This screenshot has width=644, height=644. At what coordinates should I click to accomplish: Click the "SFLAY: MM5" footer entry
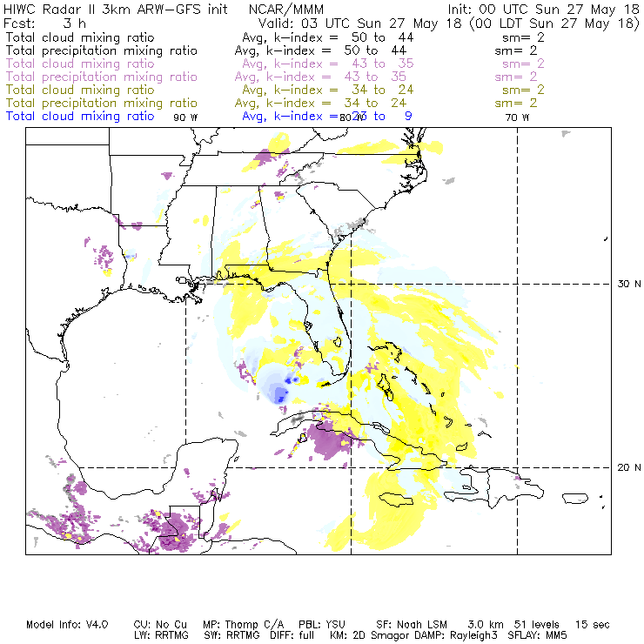537,635
